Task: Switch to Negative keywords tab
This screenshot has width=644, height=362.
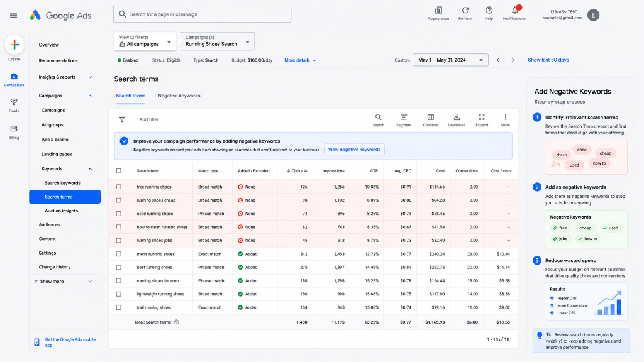Action: click(179, 96)
